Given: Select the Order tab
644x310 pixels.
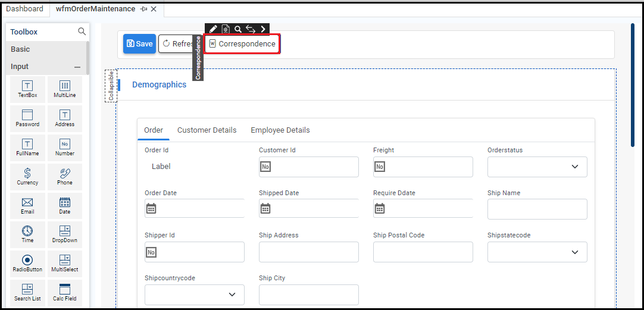Looking at the screenshot, I should [154, 130].
